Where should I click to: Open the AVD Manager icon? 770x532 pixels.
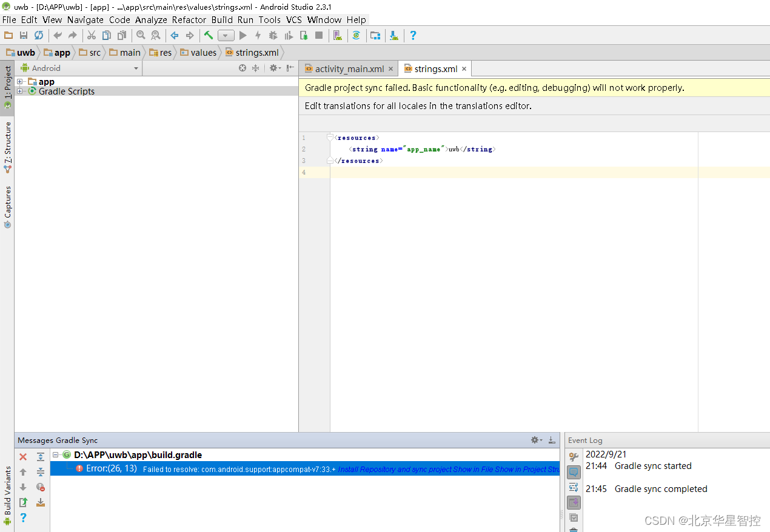(x=338, y=36)
